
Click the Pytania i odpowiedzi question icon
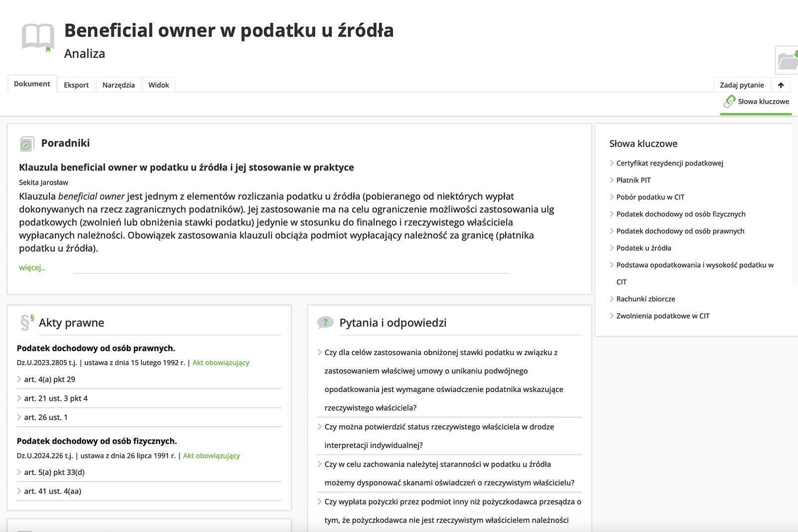point(325,323)
